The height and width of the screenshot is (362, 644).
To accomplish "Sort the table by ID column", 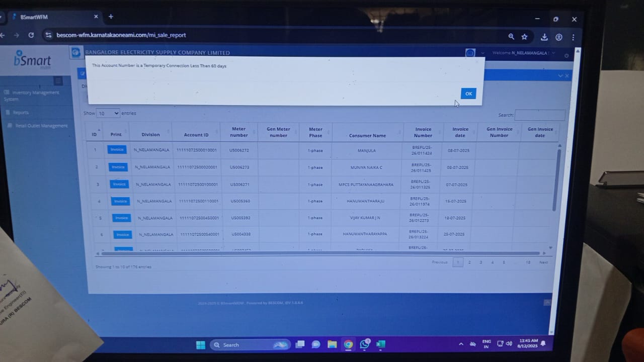I will [x=94, y=134].
